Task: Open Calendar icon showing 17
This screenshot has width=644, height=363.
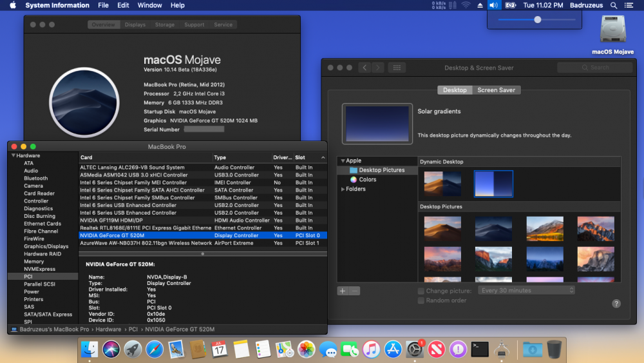Action: [220, 349]
